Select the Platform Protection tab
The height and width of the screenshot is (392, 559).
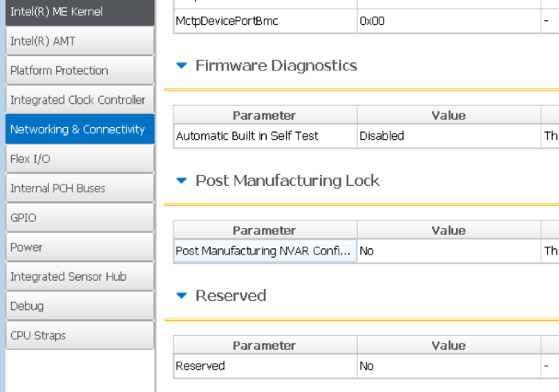point(78,70)
